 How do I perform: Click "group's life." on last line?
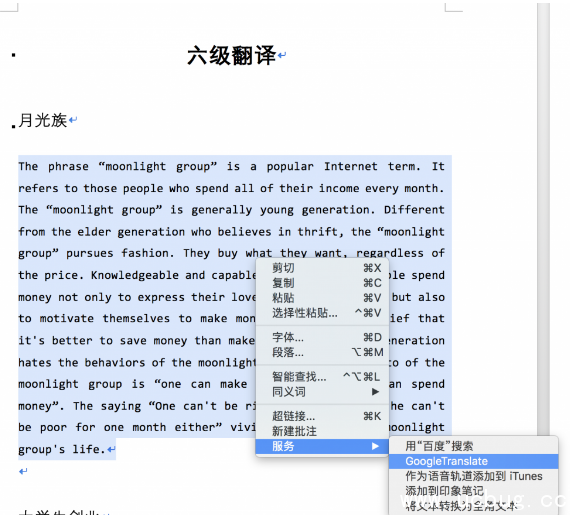tap(62, 450)
